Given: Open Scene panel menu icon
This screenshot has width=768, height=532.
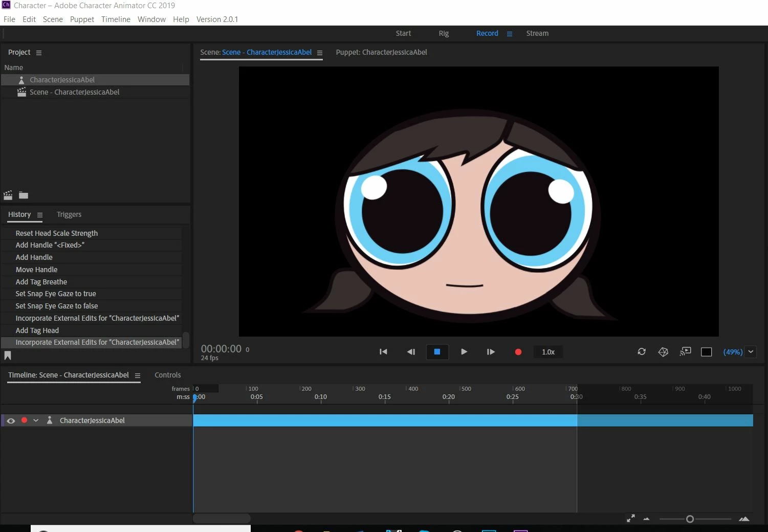Looking at the screenshot, I should pyautogui.click(x=320, y=53).
